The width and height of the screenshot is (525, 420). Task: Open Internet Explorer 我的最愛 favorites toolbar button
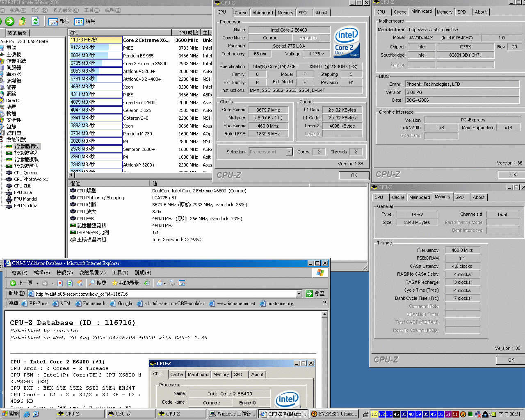[x=126, y=283]
